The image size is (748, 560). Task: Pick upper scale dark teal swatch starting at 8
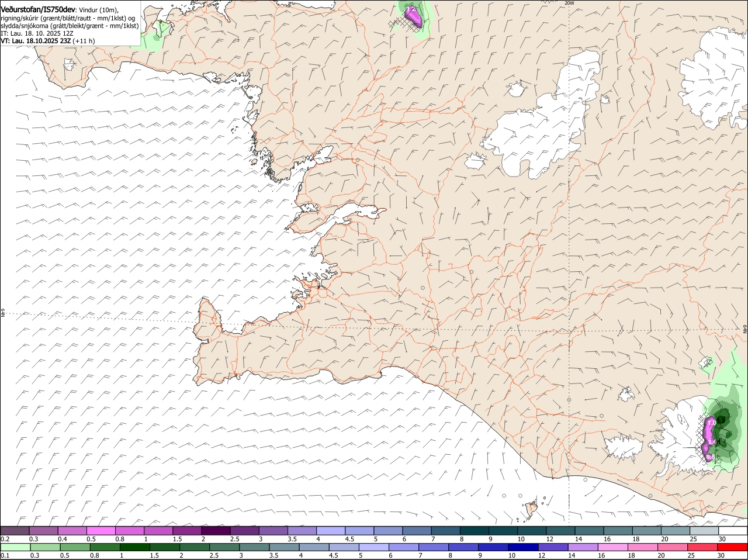point(473,531)
